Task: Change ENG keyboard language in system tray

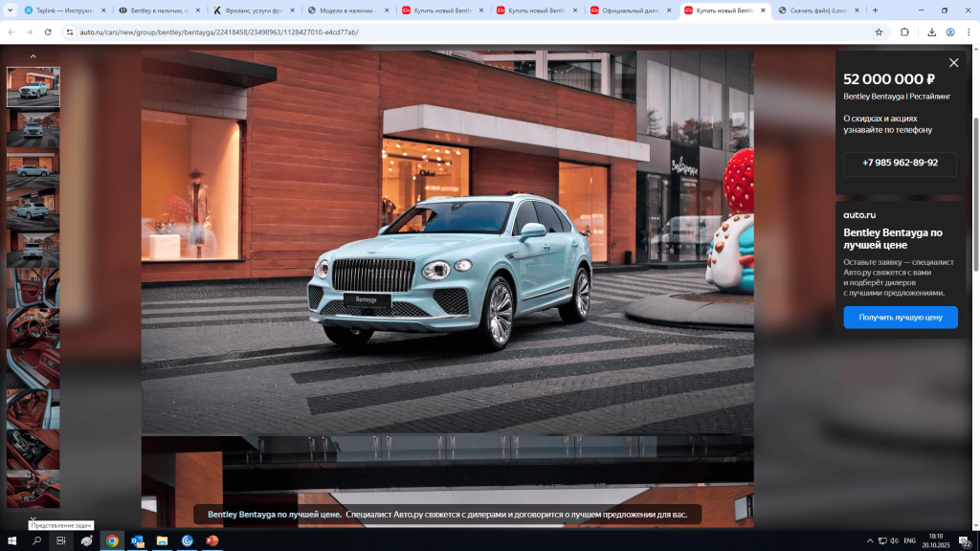Action: [910, 540]
